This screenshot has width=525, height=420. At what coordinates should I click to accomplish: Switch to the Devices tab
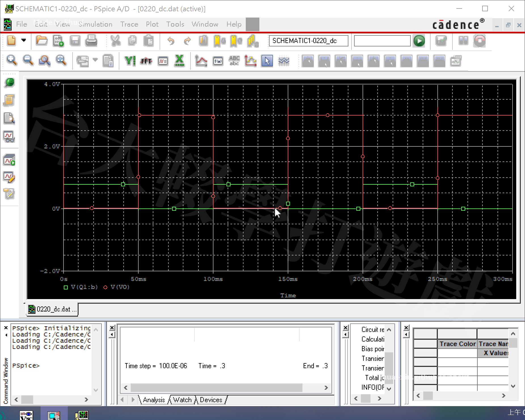coord(211,400)
